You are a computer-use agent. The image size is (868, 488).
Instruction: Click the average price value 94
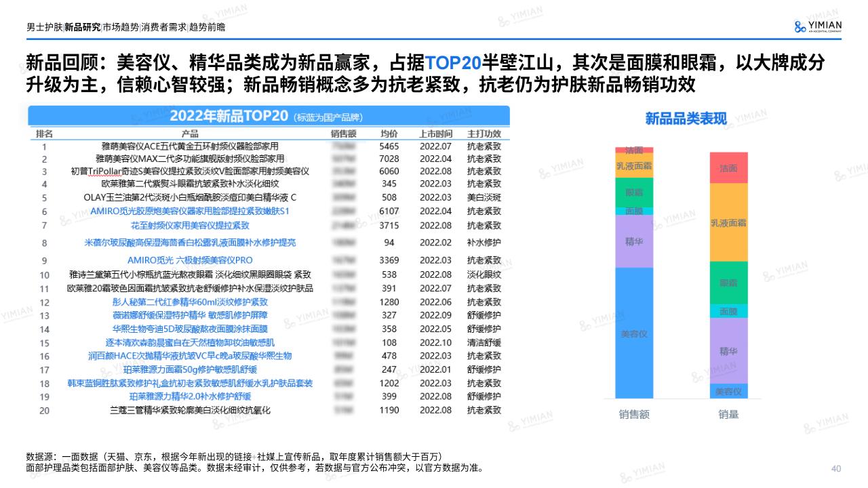[389, 243]
